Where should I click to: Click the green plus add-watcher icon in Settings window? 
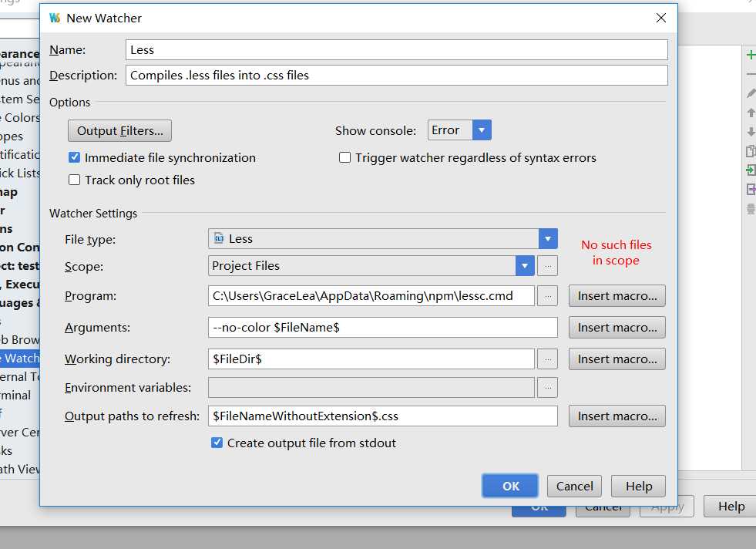click(x=751, y=55)
